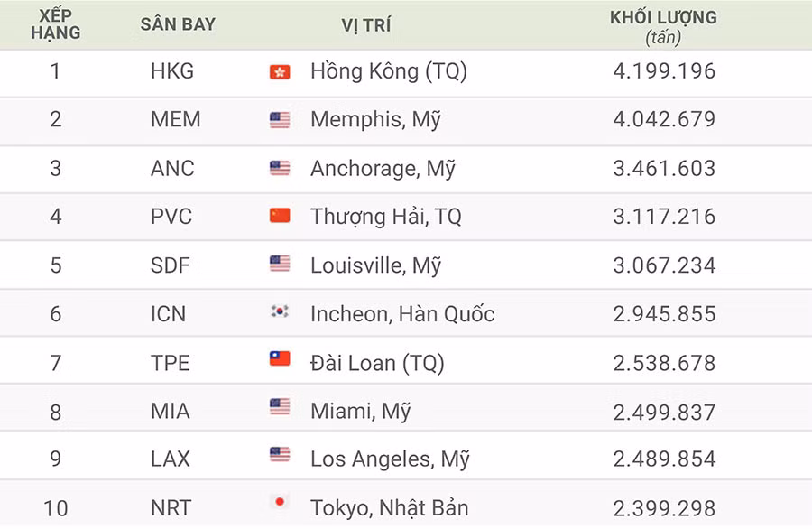Click the China flag next to Thượng Hải

coord(280,216)
